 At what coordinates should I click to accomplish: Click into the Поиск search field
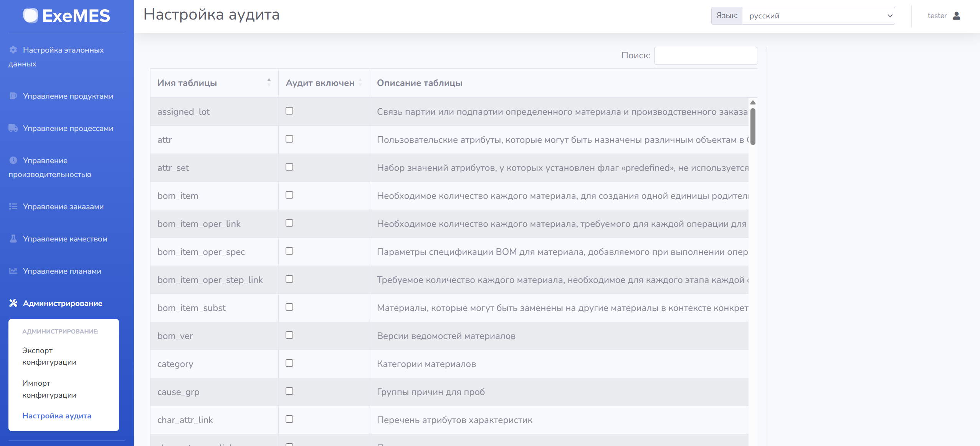pyautogui.click(x=706, y=56)
